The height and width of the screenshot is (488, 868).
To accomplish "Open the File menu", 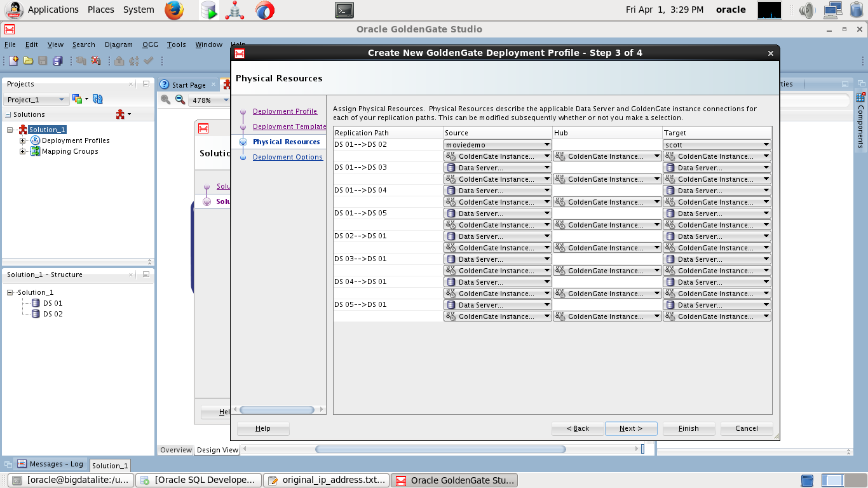I will coord(10,44).
